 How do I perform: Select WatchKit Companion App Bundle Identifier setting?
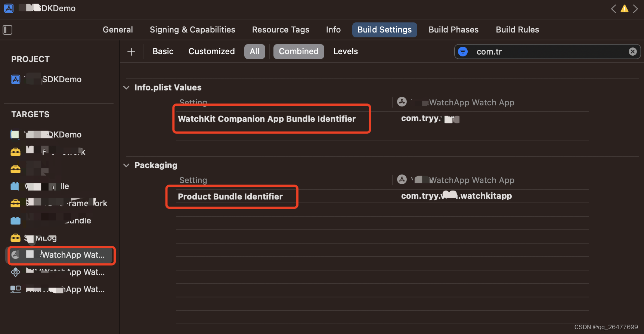click(x=267, y=119)
